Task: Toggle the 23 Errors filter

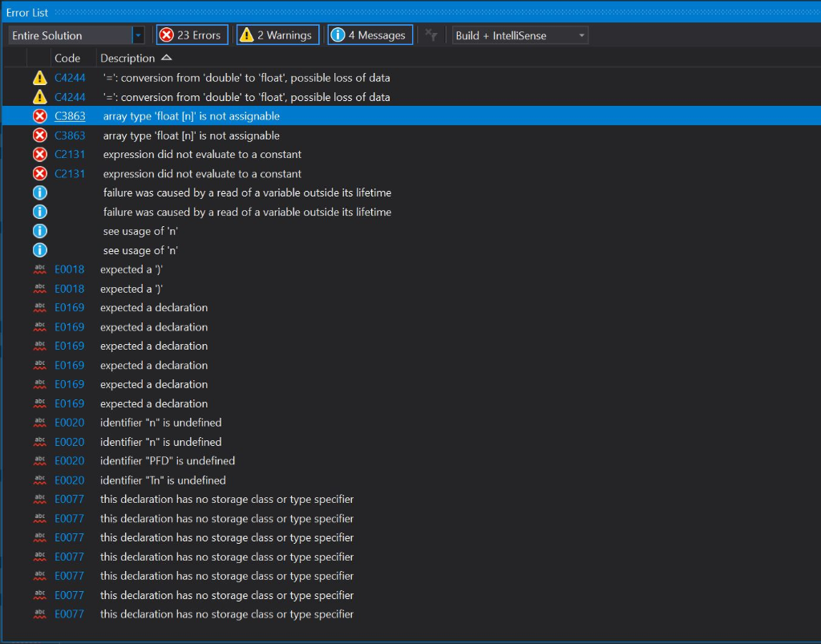Action: click(192, 35)
